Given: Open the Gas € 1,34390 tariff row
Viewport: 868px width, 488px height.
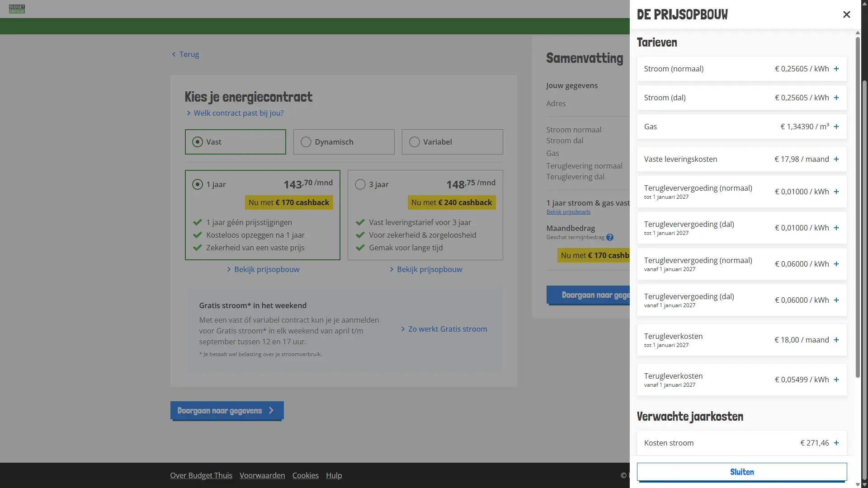Looking at the screenshot, I should pos(741,127).
